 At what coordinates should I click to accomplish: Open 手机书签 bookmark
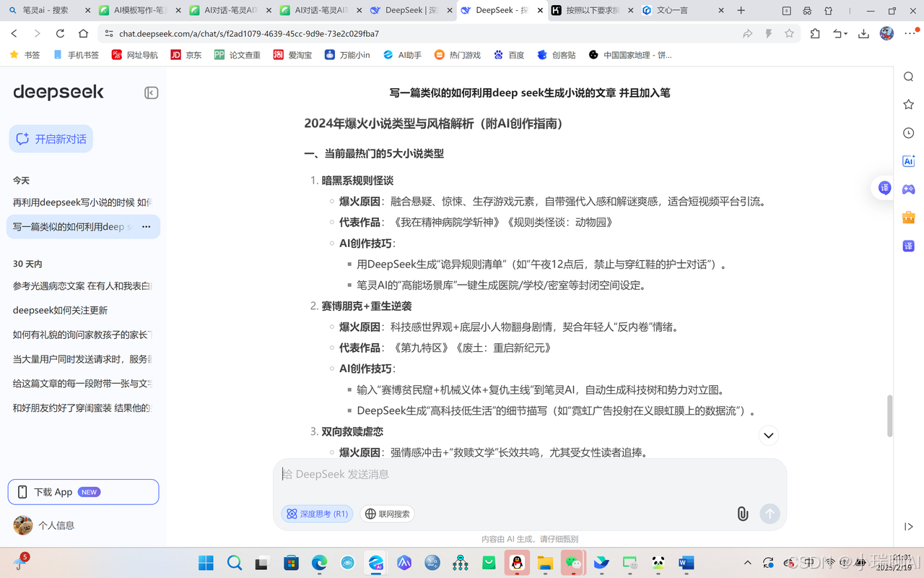(x=76, y=55)
